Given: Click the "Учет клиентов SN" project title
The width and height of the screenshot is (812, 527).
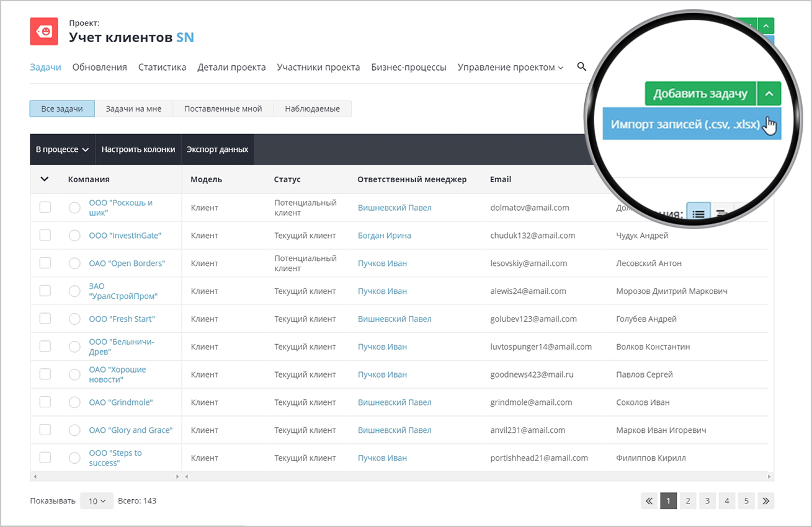Looking at the screenshot, I should 132,37.
